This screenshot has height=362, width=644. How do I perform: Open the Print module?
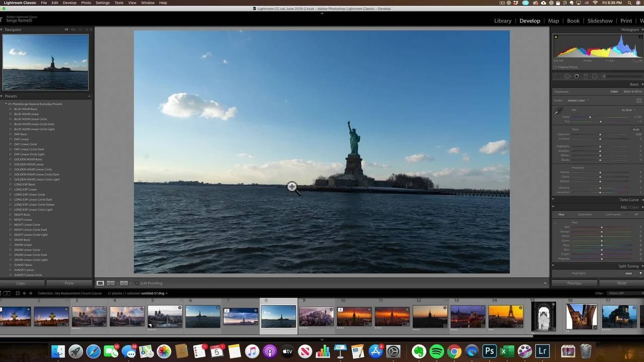(626, 21)
